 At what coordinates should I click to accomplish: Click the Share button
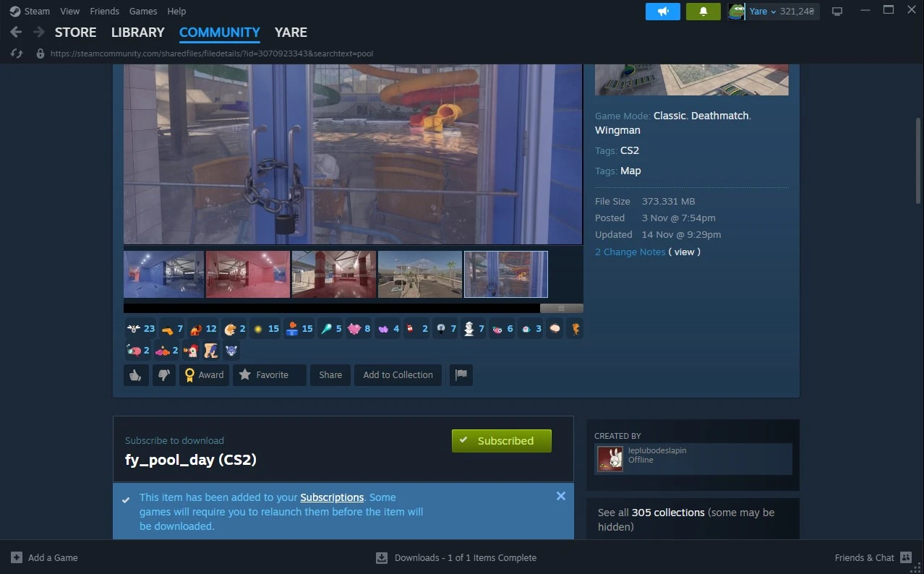(330, 374)
